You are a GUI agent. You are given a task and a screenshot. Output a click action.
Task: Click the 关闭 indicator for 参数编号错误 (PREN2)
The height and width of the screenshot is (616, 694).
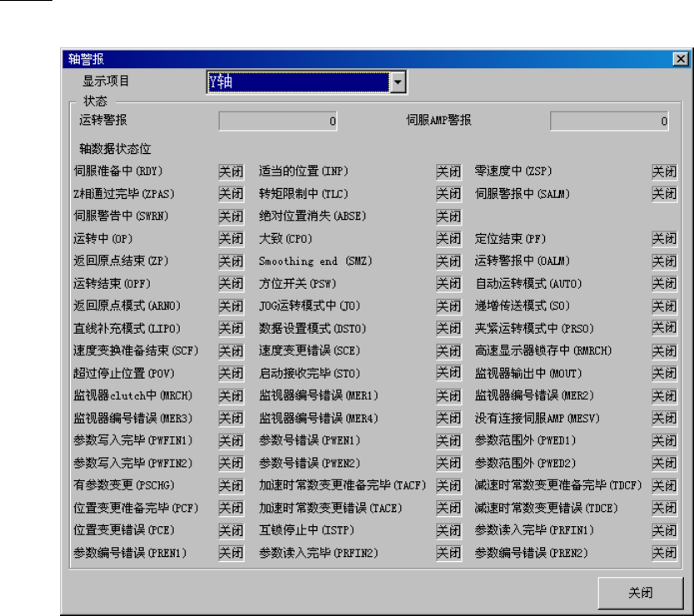point(664,553)
